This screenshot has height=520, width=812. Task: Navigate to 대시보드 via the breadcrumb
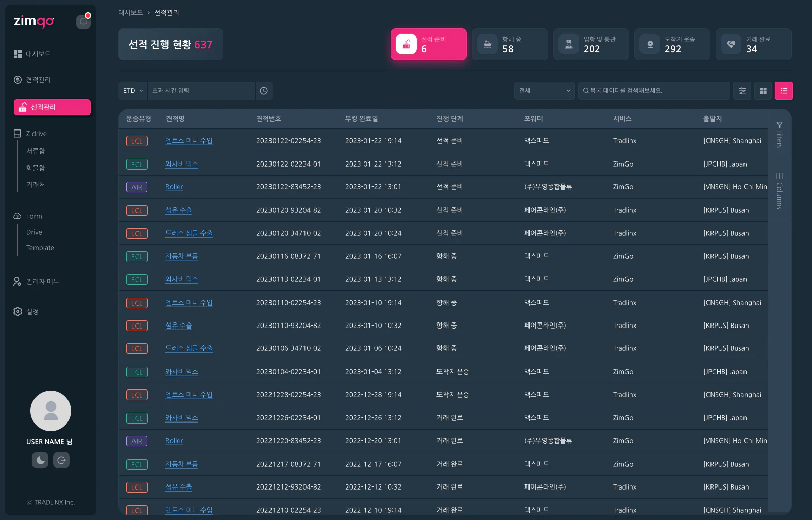coord(131,13)
